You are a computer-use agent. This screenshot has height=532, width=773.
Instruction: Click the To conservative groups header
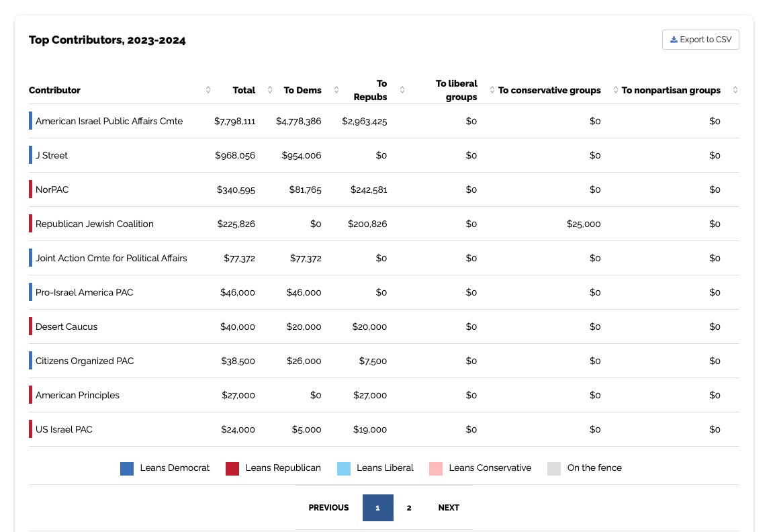tap(549, 90)
